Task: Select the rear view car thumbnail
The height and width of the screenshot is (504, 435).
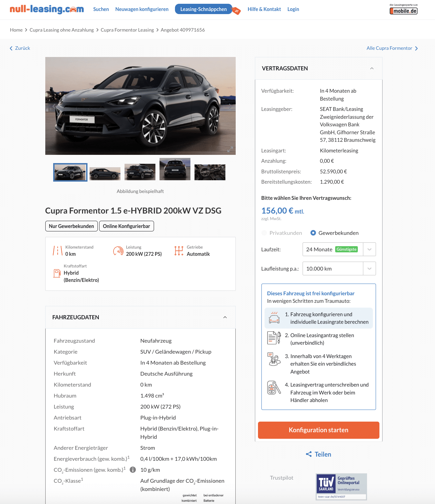Action: [x=175, y=169]
